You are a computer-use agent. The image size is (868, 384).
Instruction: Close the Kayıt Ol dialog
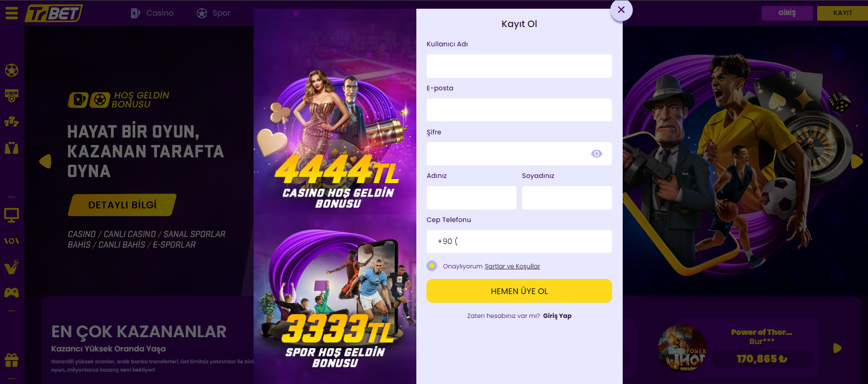(621, 10)
